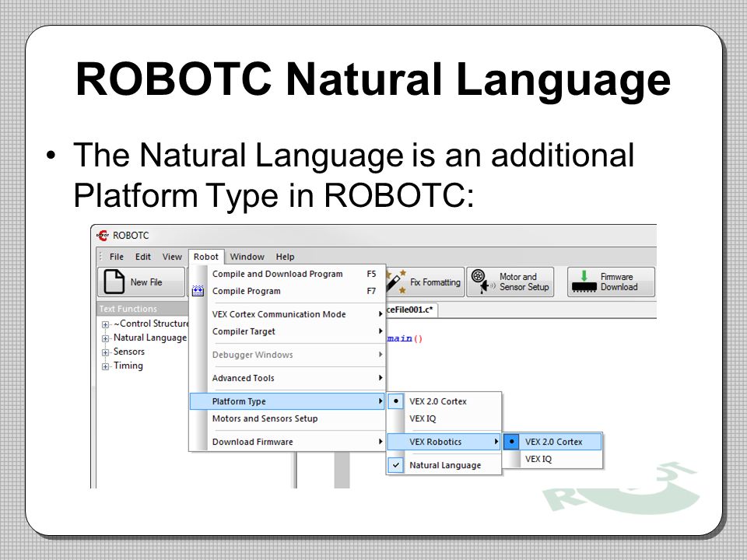Select VEX 2.0 Cortex in Platform Type submenu
The width and height of the screenshot is (747, 560).
pos(444,401)
